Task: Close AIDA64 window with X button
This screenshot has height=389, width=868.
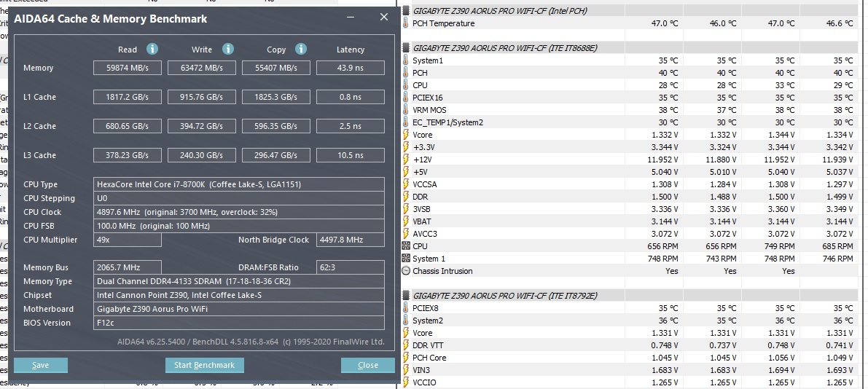Action: click(383, 17)
